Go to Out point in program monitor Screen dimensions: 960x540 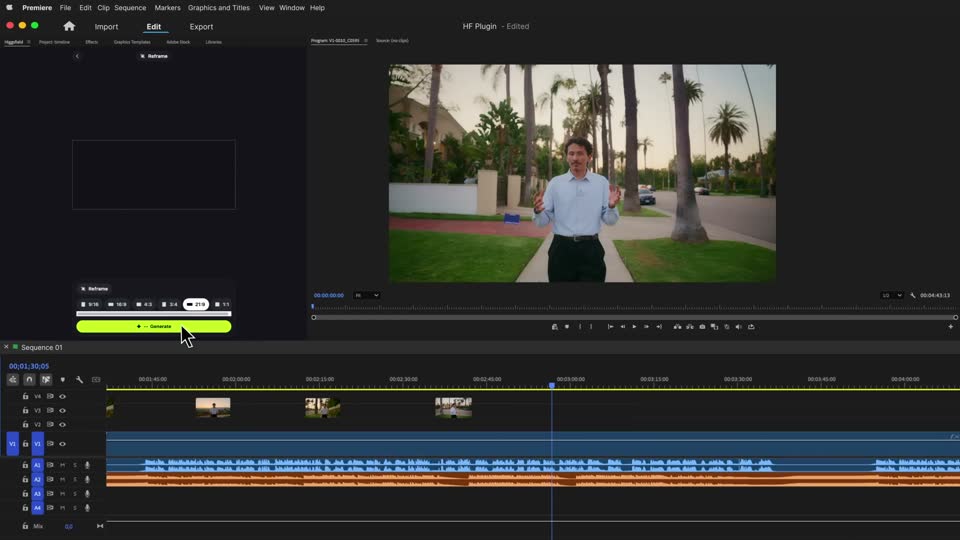(x=659, y=327)
